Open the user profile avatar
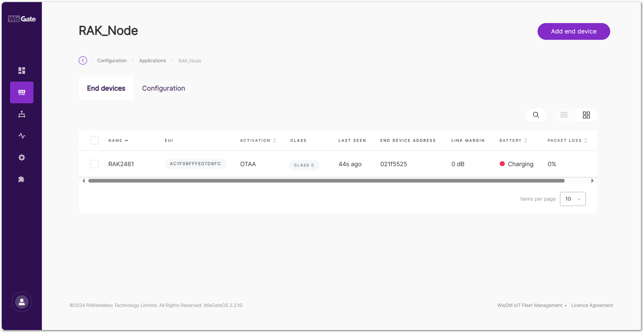644x333 pixels. [21, 302]
